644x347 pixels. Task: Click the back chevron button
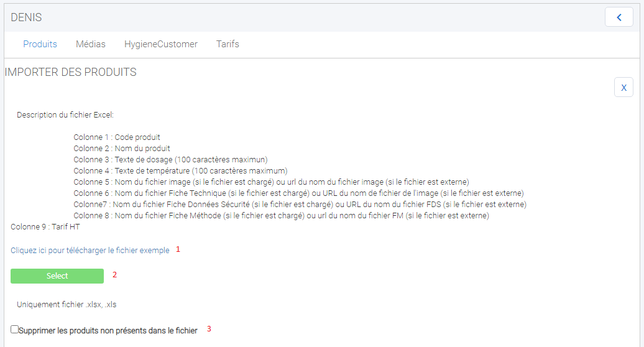pyautogui.click(x=619, y=17)
